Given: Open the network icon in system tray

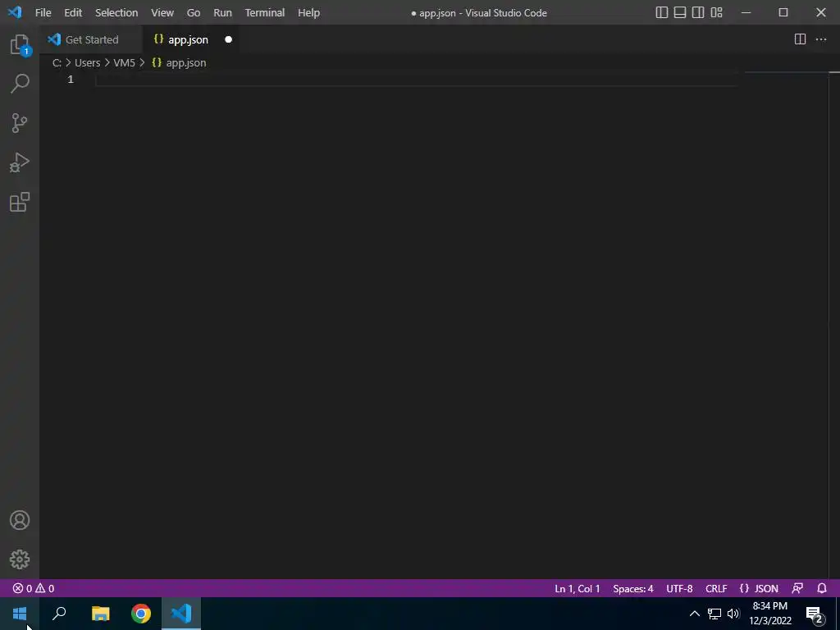Looking at the screenshot, I should click(x=714, y=614).
